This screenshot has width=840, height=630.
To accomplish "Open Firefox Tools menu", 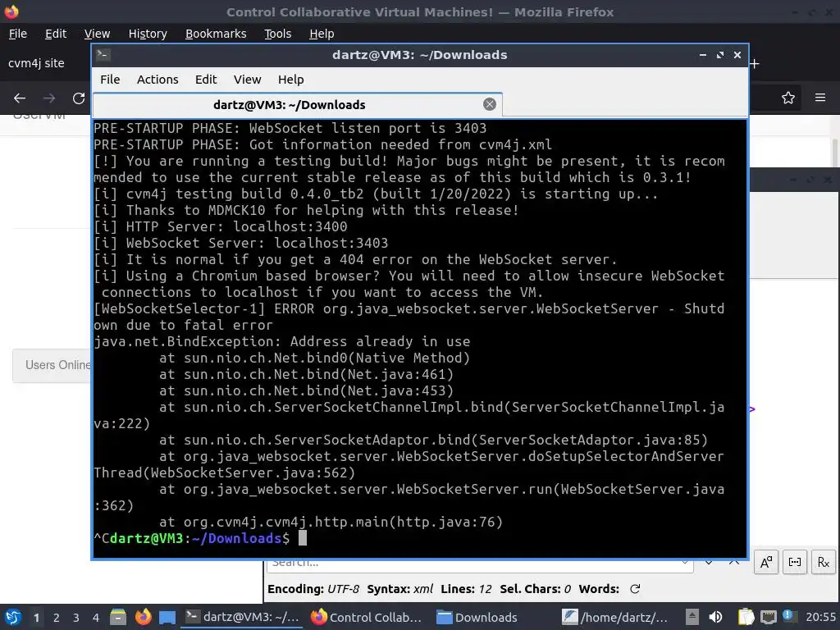I will (277, 34).
